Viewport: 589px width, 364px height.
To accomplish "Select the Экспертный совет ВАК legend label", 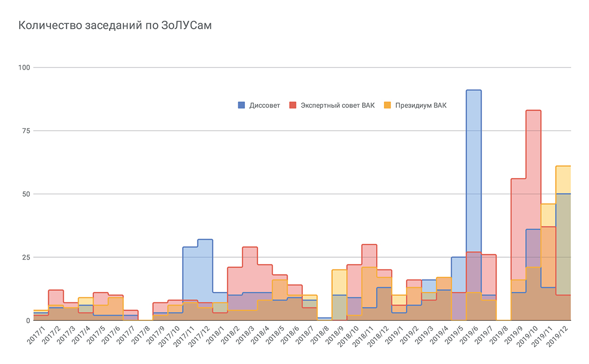I will point(337,105).
